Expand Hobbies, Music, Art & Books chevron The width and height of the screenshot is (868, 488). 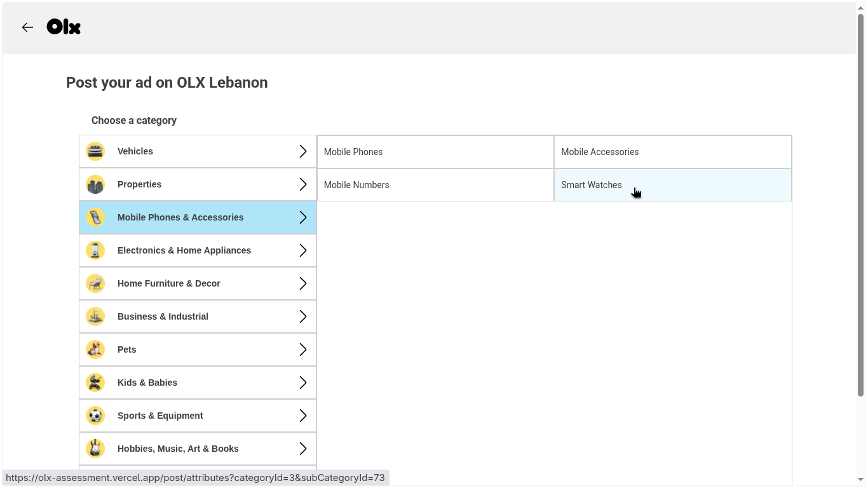pyautogui.click(x=303, y=449)
